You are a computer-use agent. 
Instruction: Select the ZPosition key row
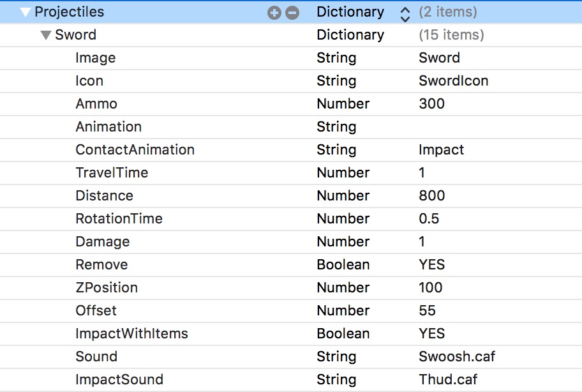107,287
